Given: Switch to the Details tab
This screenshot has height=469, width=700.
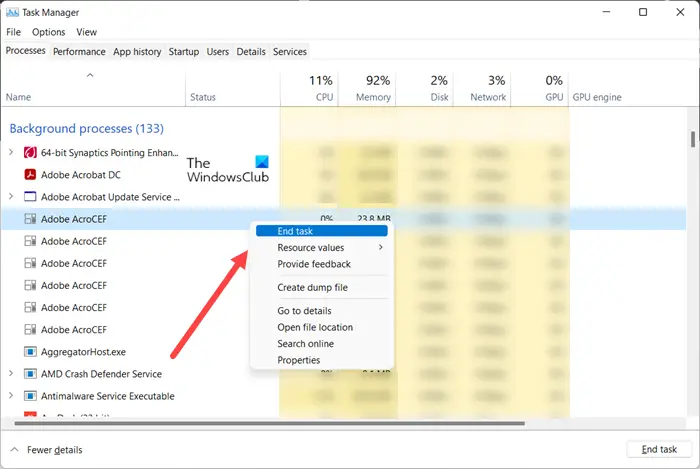Looking at the screenshot, I should tap(251, 52).
